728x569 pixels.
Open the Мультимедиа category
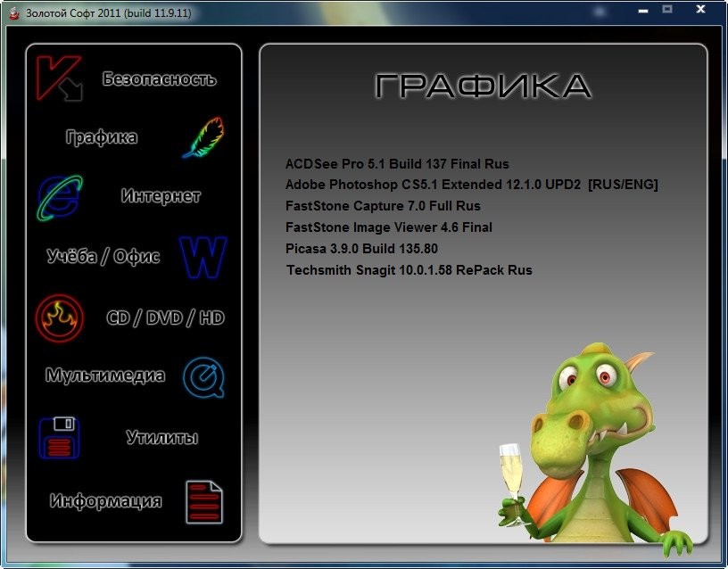click(105, 375)
